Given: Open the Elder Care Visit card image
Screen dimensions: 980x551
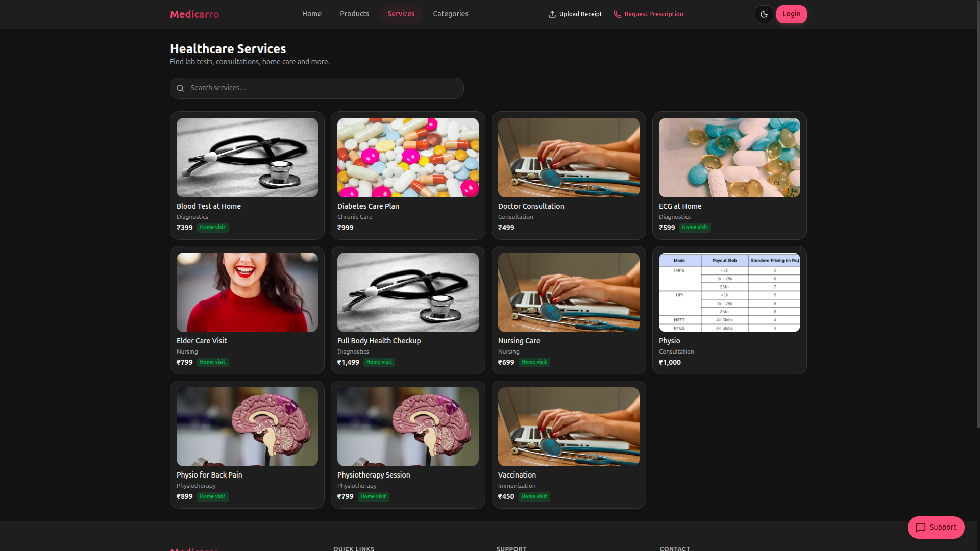Looking at the screenshot, I should [247, 292].
